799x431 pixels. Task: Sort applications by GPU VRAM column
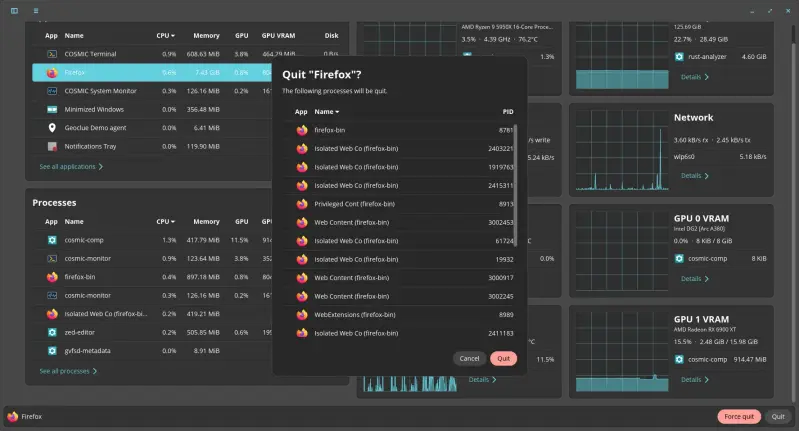[x=278, y=36]
